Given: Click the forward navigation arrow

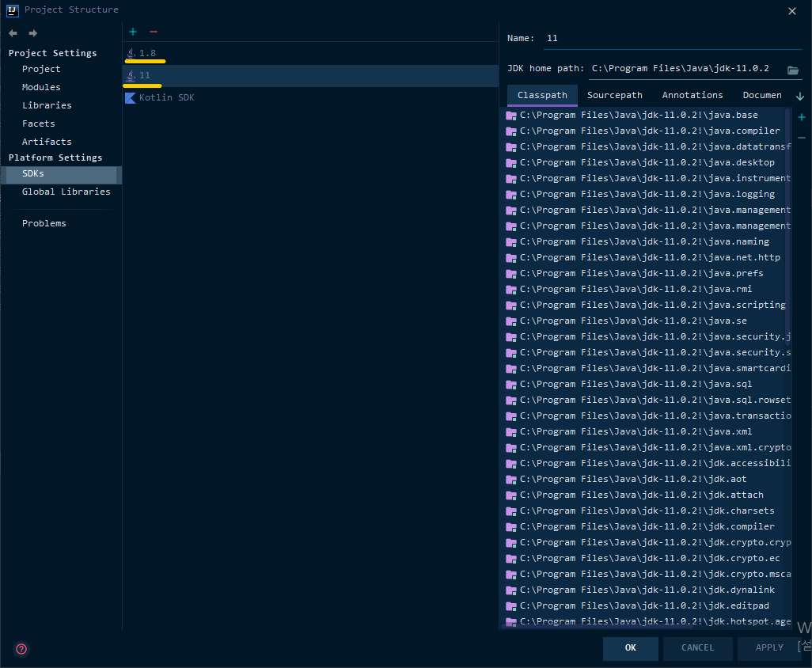Looking at the screenshot, I should (x=32, y=33).
